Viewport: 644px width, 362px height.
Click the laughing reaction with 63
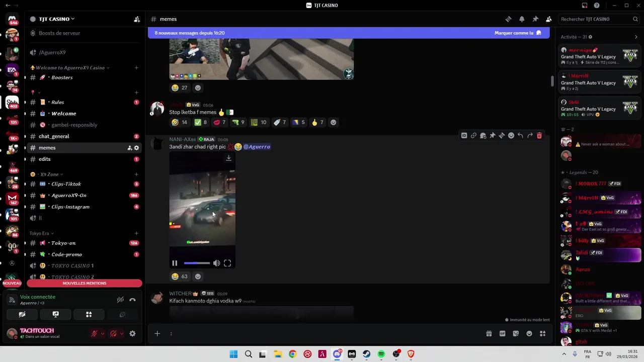[180, 277]
